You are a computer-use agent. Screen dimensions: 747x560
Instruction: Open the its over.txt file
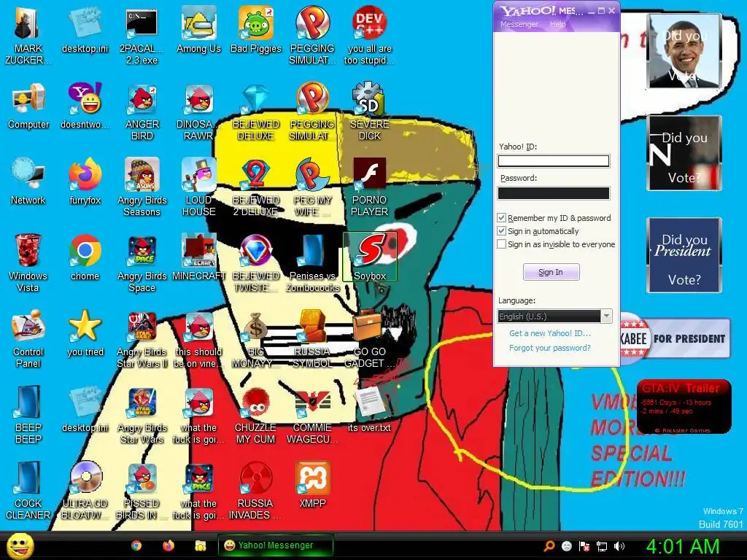pos(369,410)
